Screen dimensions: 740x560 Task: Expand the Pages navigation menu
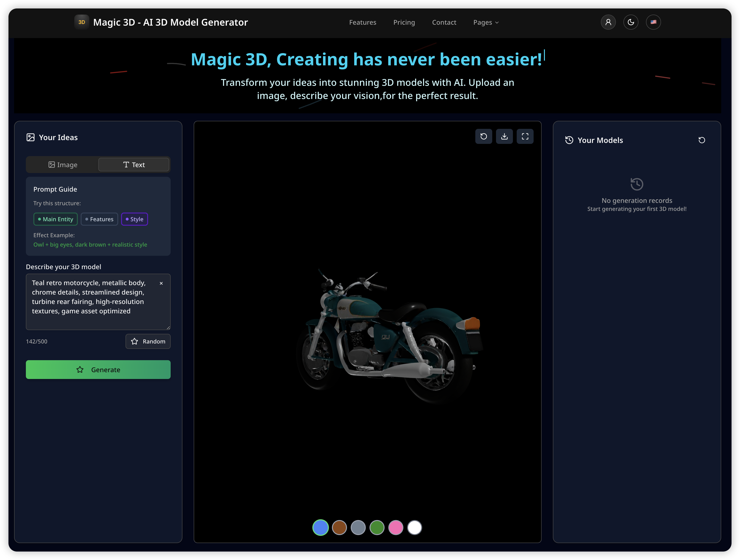(486, 22)
